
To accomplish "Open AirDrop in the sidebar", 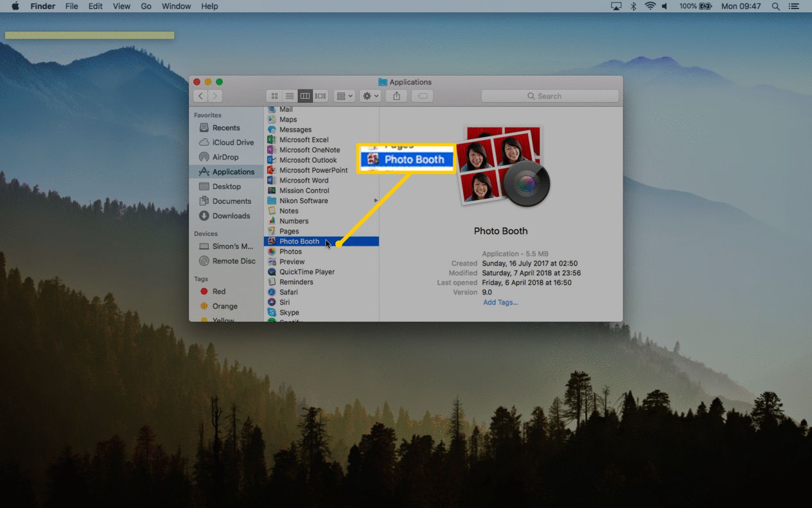I will [225, 157].
